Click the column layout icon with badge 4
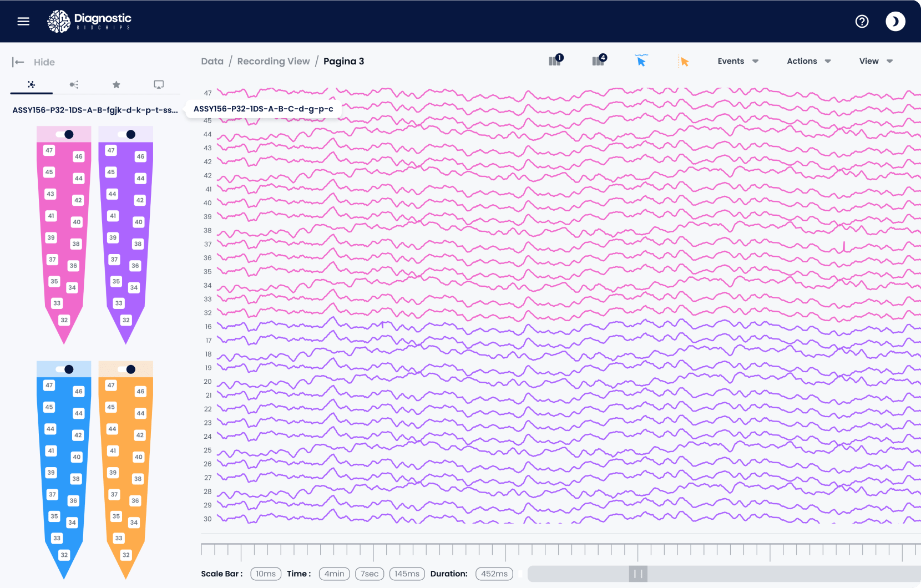921x588 pixels. [599, 60]
